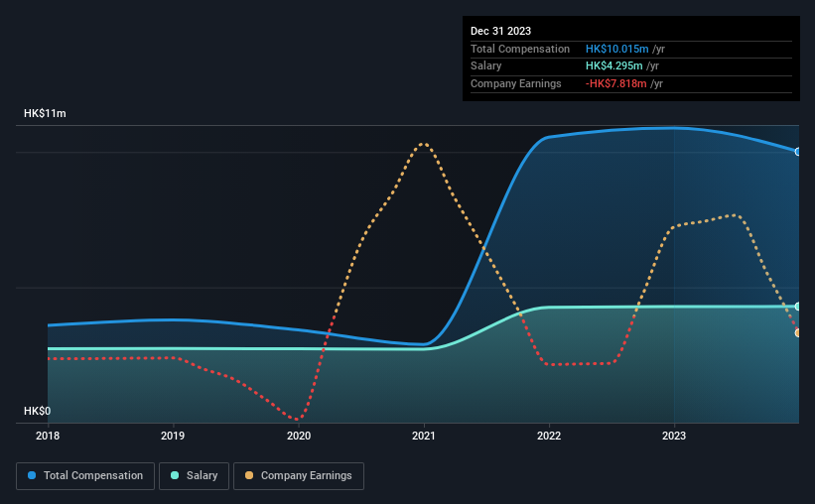The height and width of the screenshot is (504, 815).
Task: Click the blue Total Compensation legend dot
Action: pyautogui.click(x=32, y=475)
